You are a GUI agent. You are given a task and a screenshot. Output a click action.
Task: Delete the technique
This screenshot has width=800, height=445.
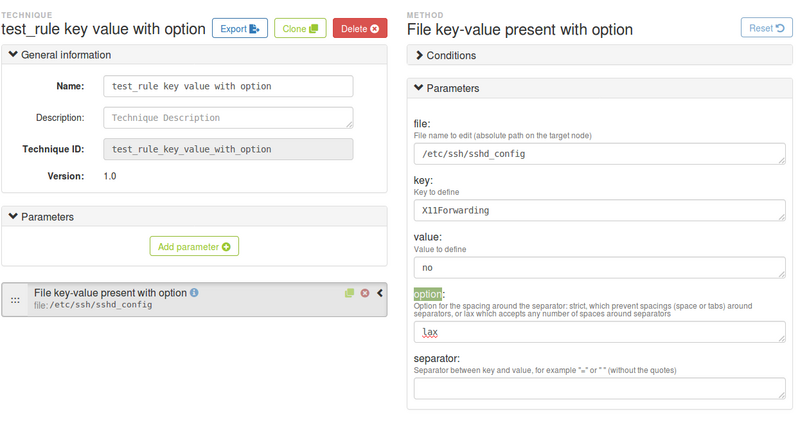click(360, 29)
